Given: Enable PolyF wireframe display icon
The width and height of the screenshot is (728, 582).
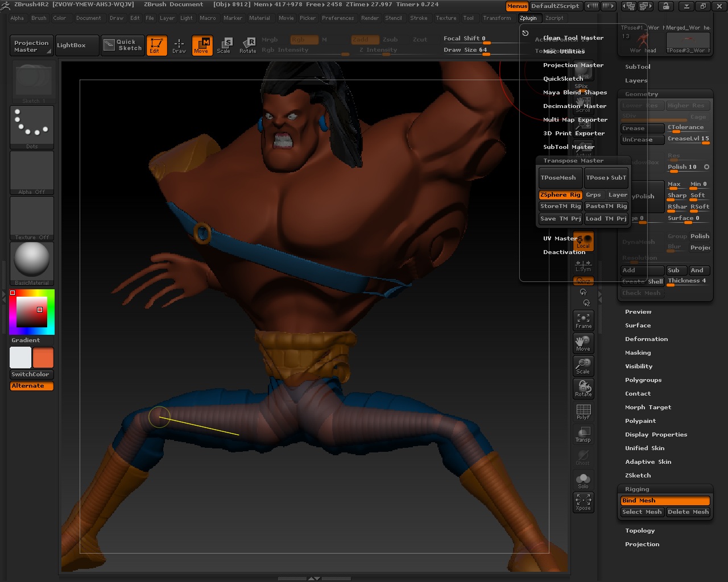Looking at the screenshot, I should click(x=583, y=411).
